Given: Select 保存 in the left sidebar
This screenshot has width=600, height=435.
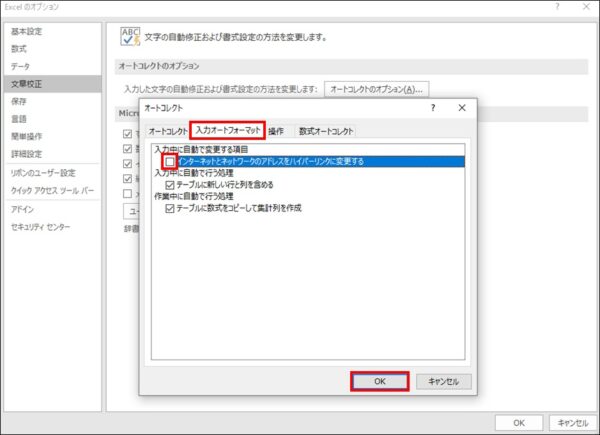Looking at the screenshot, I should click(x=19, y=101).
